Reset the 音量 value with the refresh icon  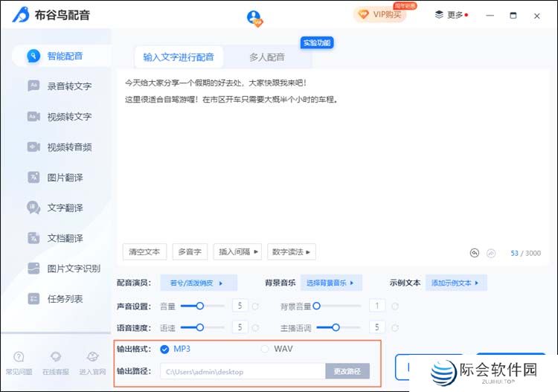click(255, 306)
